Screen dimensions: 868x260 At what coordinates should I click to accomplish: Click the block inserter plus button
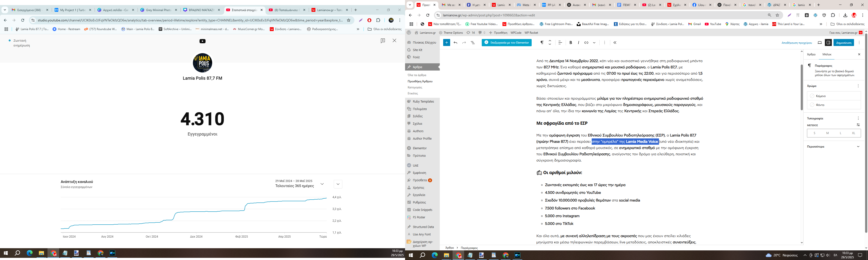click(x=447, y=43)
